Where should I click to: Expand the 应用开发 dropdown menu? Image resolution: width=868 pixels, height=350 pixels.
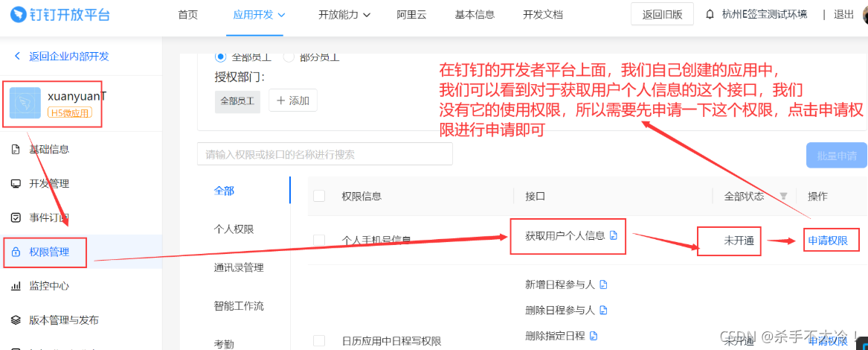[259, 15]
